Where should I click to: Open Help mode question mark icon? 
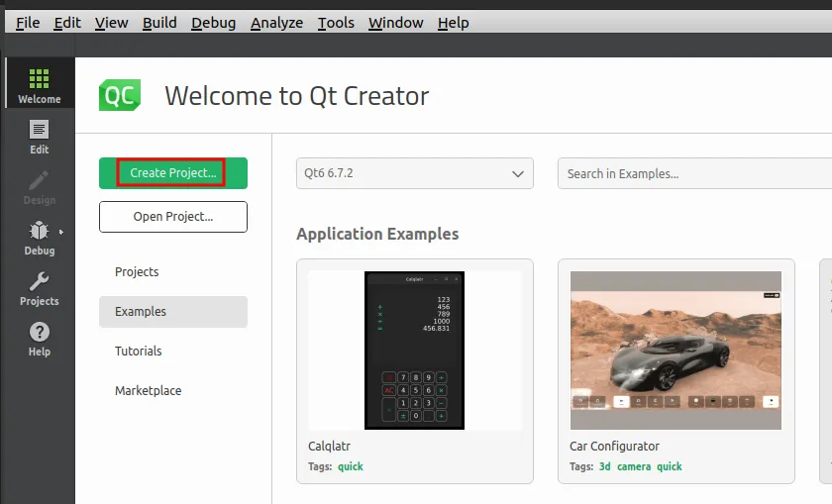coord(40,332)
